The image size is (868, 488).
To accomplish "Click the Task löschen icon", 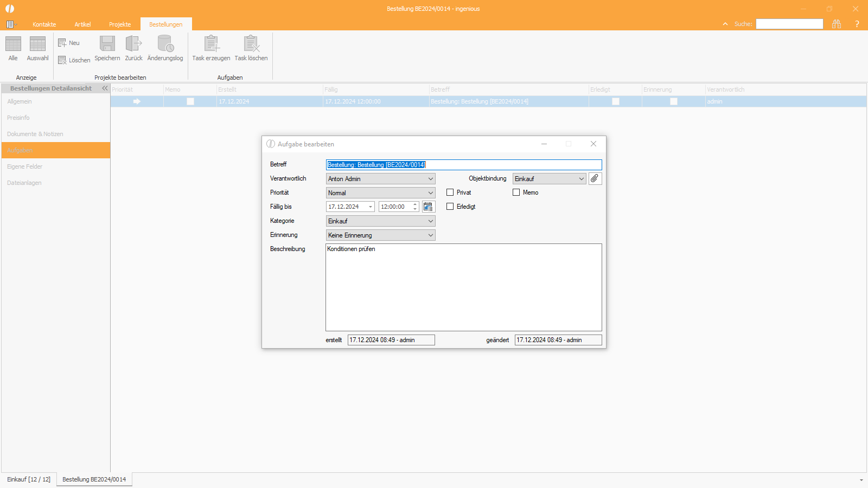I will tap(251, 44).
